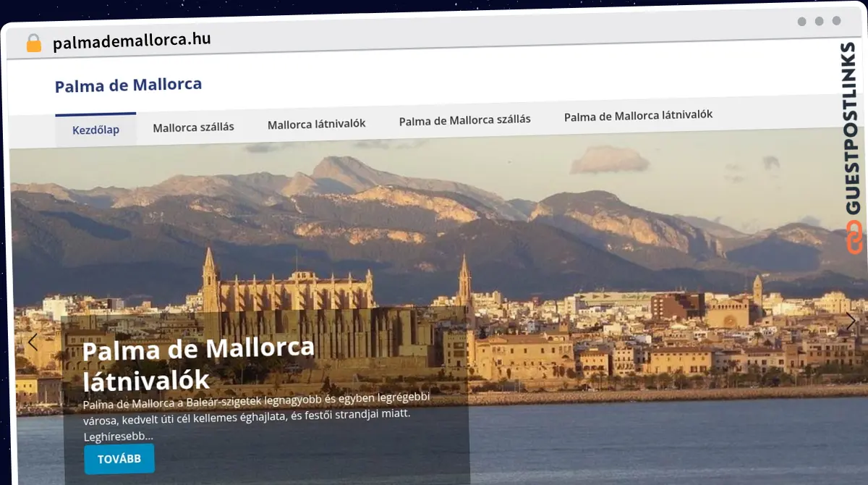Open Palma de Mallorca látnivalók in navigation bar
Viewport: 868px width, 485px height.
pyautogui.click(x=638, y=115)
